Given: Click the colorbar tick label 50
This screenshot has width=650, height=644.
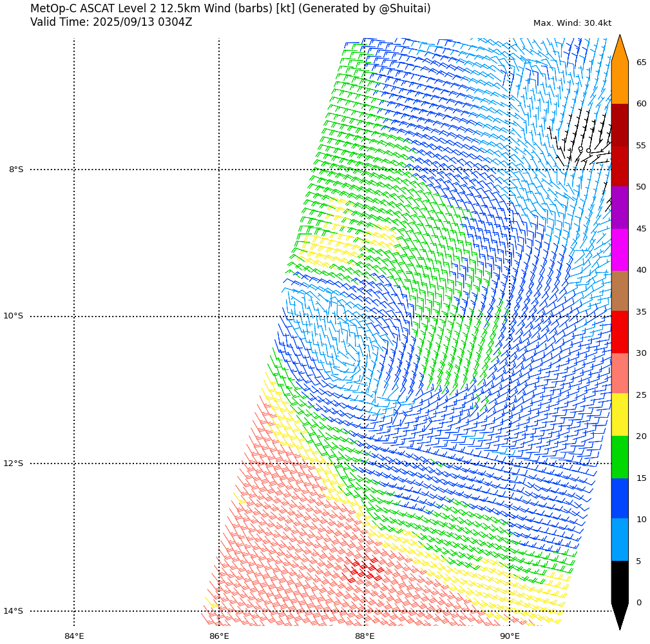Looking at the screenshot, I should point(641,187).
